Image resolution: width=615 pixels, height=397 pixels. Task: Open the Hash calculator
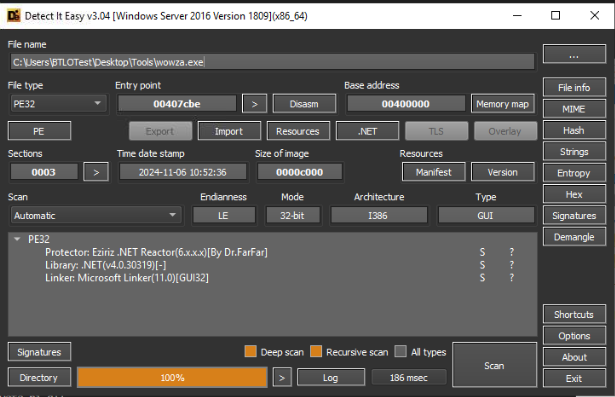point(574,130)
